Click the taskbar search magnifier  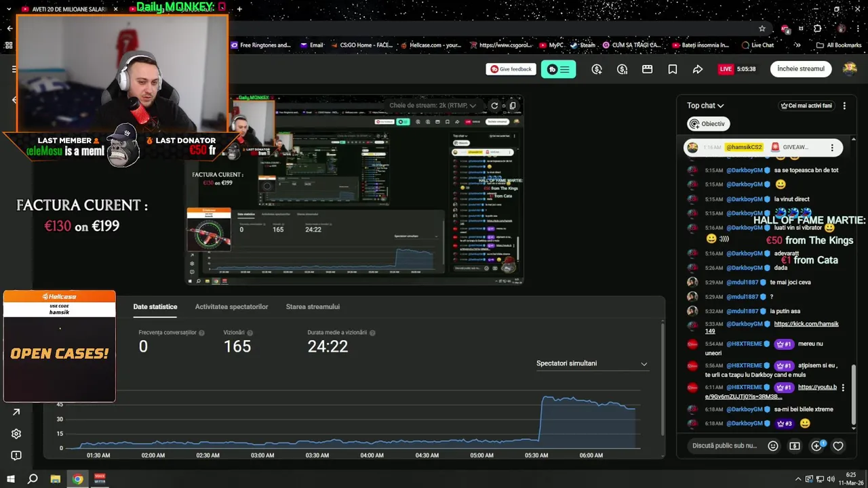coord(33,479)
